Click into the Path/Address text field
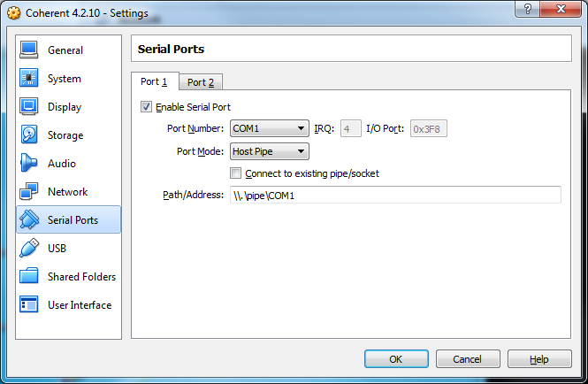The width and height of the screenshot is (588, 384). 394,195
